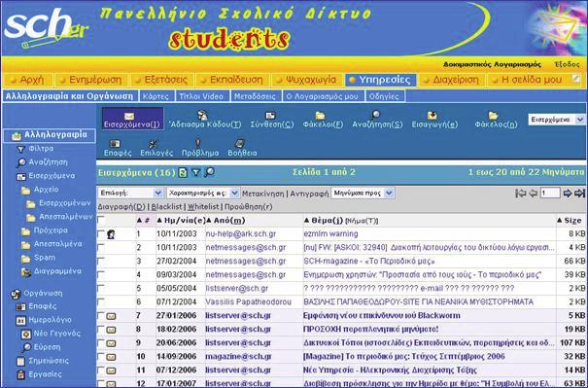Open Χαρακτηρισμός ως: dropdown
The image size is (588, 388).
pos(202,193)
